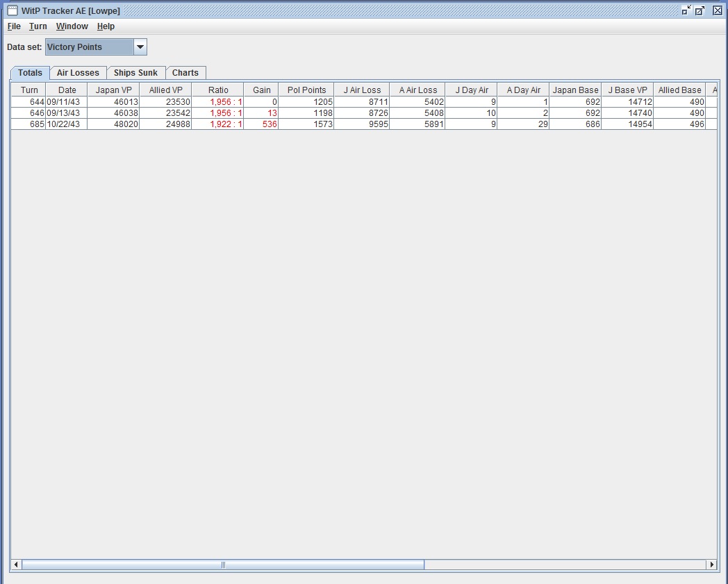Select the Totals tab
The height and width of the screenshot is (584, 728).
(x=30, y=73)
